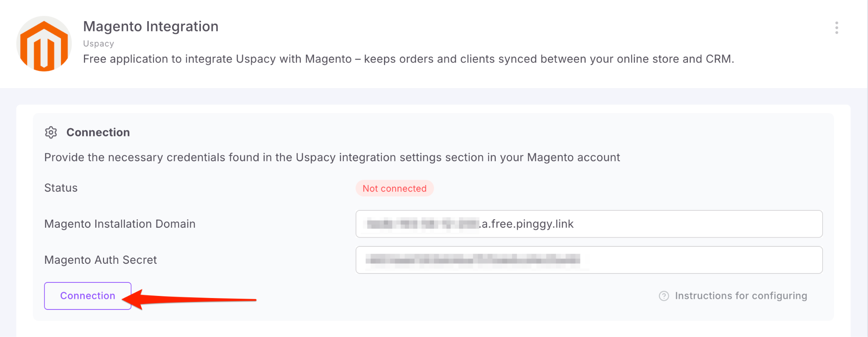This screenshot has width=868, height=337.
Task: Click the gear icon beside Connection heading
Action: [51, 133]
